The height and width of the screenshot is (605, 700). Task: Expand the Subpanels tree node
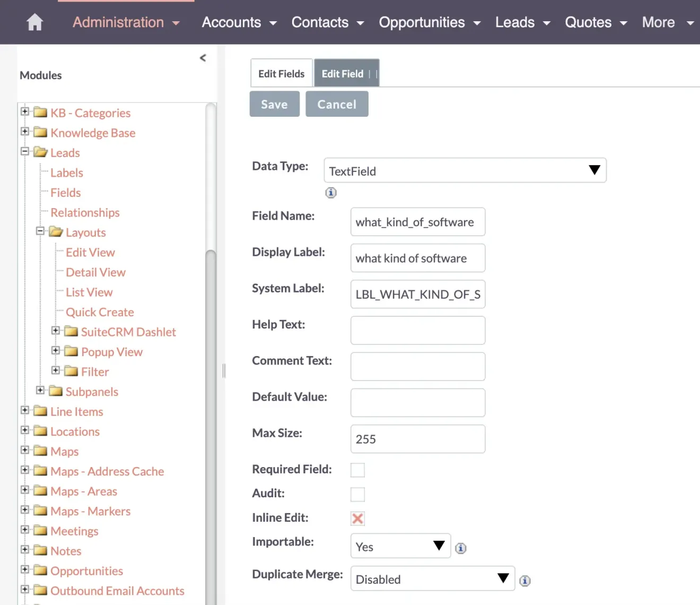(x=40, y=390)
